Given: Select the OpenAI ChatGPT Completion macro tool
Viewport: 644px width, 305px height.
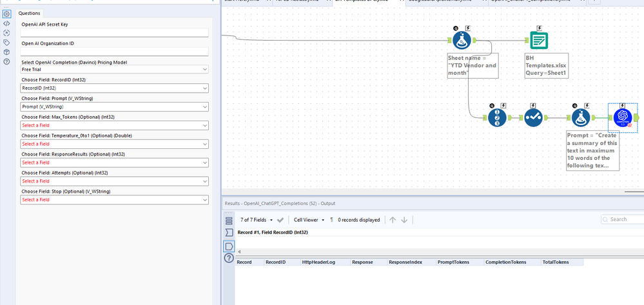Looking at the screenshot, I should tap(623, 117).
